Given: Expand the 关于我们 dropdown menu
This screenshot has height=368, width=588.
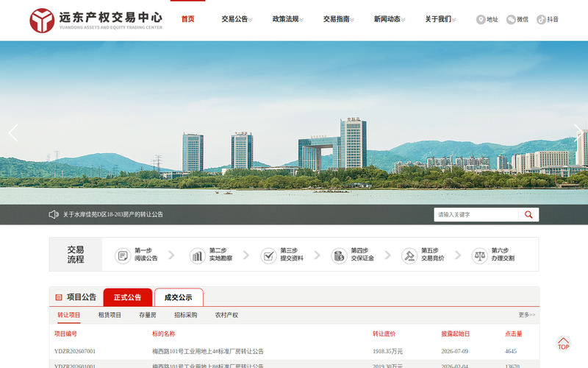Looking at the screenshot, I should tap(440, 19).
